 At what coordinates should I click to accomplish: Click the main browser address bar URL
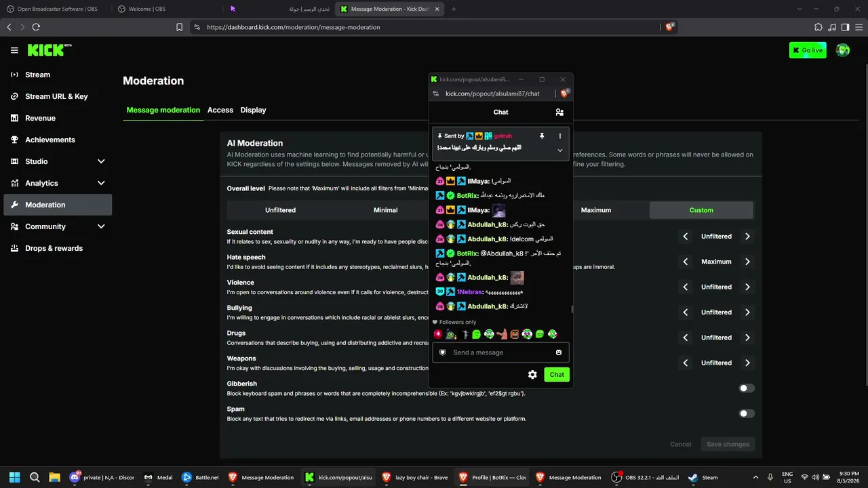(x=293, y=27)
